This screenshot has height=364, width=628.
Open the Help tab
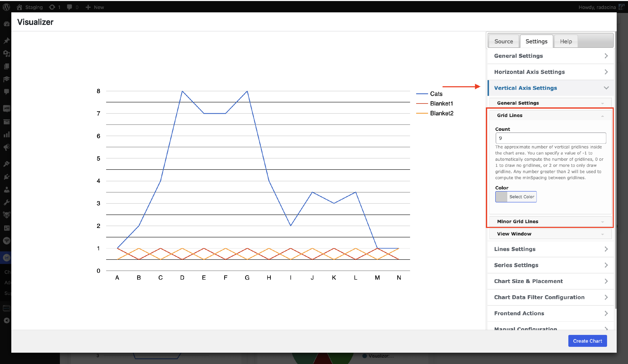coord(566,41)
